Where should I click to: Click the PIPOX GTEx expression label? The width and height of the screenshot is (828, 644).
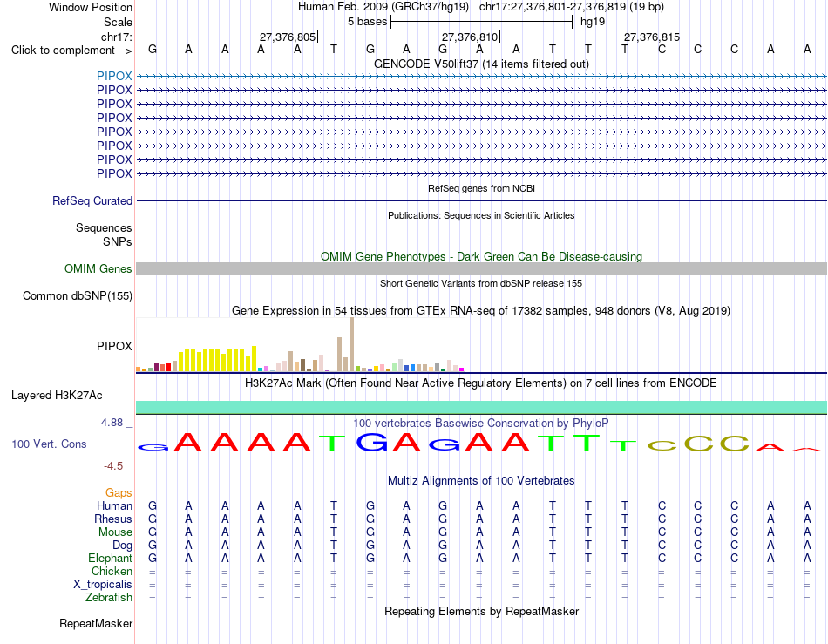[x=114, y=346]
